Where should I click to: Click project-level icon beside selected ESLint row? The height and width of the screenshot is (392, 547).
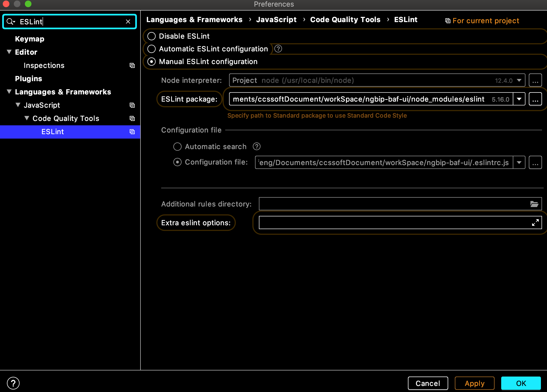(x=132, y=132)
